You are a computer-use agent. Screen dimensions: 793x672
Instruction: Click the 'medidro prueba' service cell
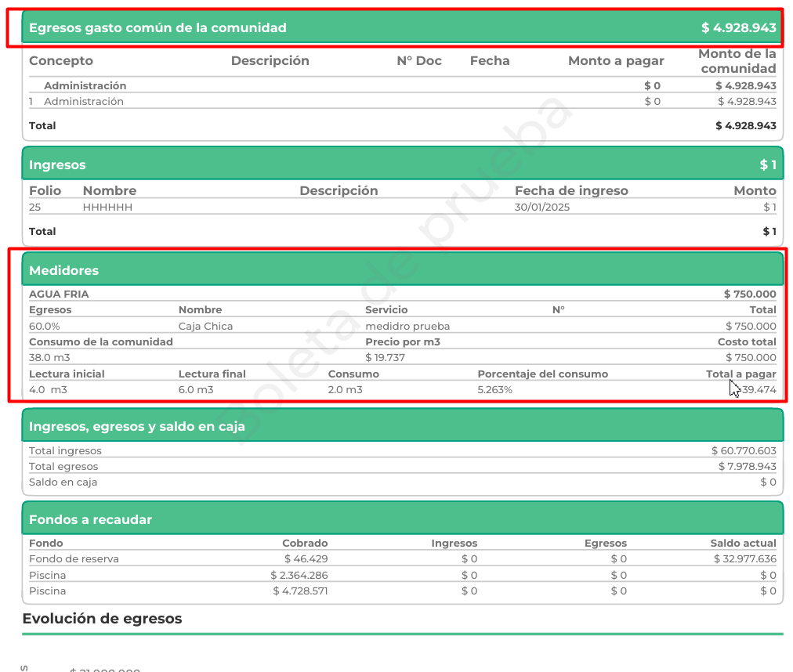click(x=407, y=327)
